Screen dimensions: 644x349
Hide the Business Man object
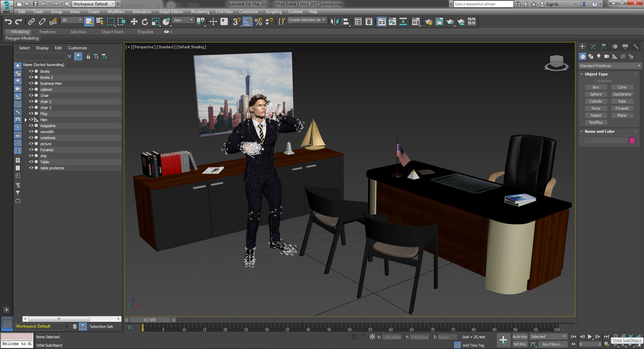[31, 83]
